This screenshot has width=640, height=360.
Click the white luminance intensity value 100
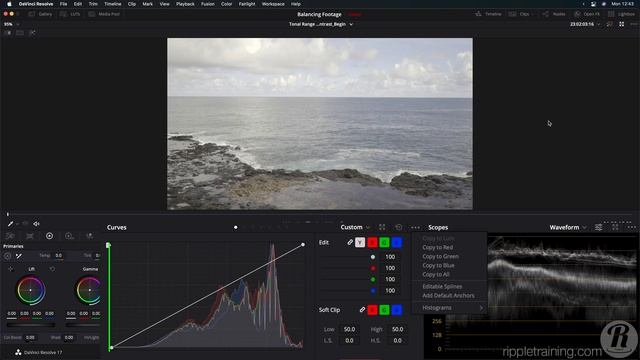390,257
